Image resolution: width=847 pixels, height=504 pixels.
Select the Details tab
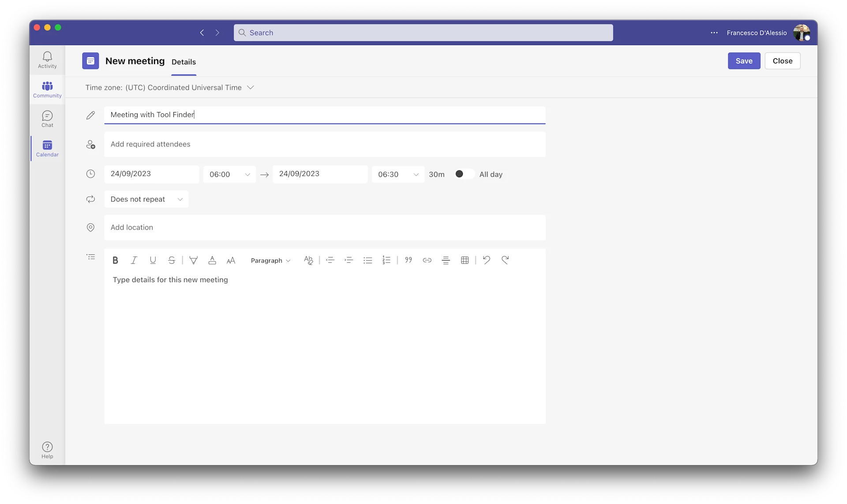click(184, 62)
